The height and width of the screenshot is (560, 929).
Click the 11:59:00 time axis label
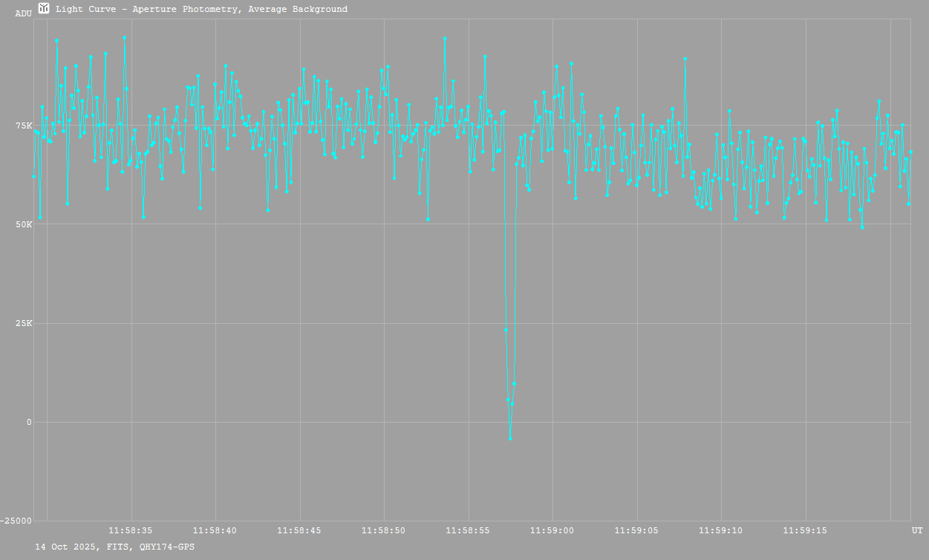pyautogui.click(x=552, y=530)
